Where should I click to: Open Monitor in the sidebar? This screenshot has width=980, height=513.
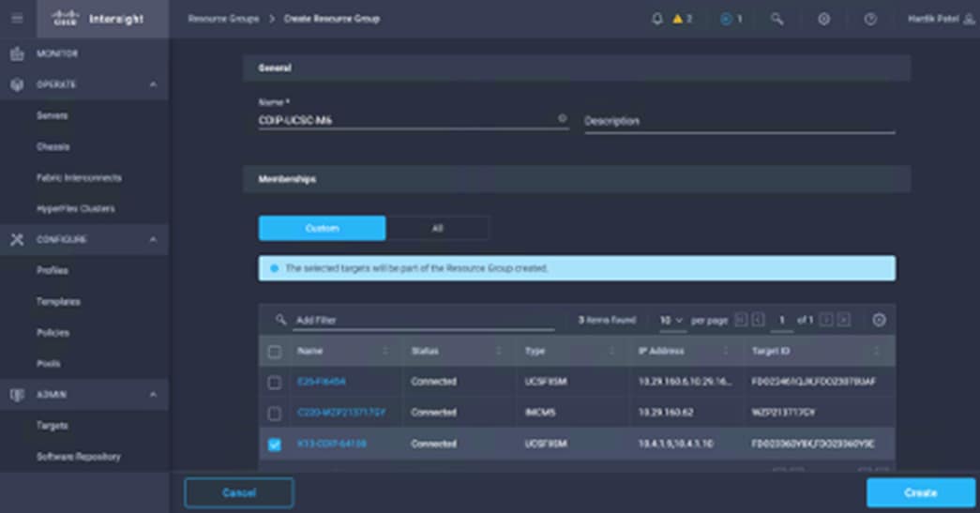click(57, 53)
